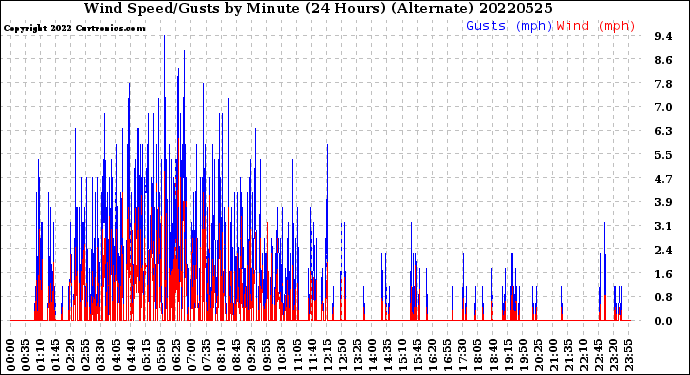Click the 7.0 y-axis label

pyautogui.click(x=664, y=107)
